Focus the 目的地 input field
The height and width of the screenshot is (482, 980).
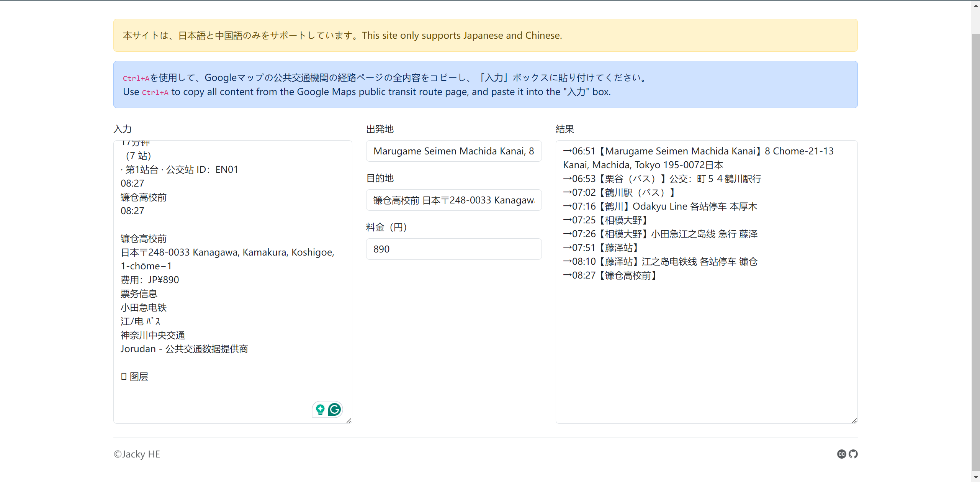[x=453, y=200]
